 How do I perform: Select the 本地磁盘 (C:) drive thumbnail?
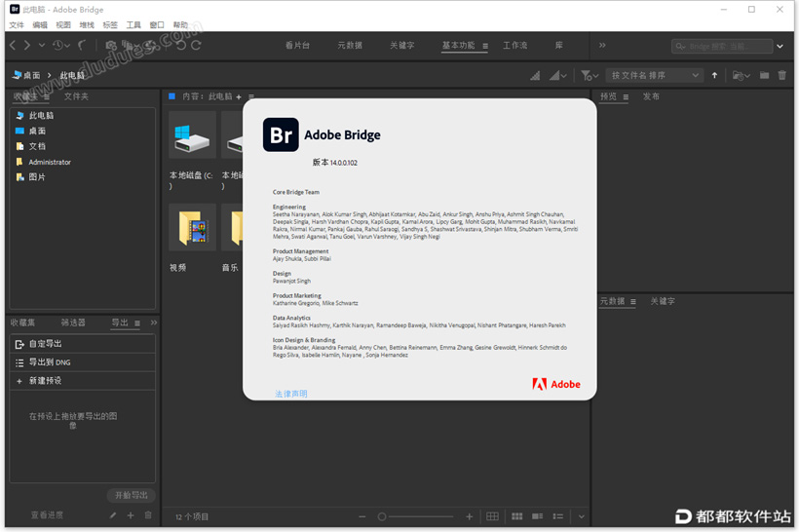pyautogui.click(x=192, y=135)
